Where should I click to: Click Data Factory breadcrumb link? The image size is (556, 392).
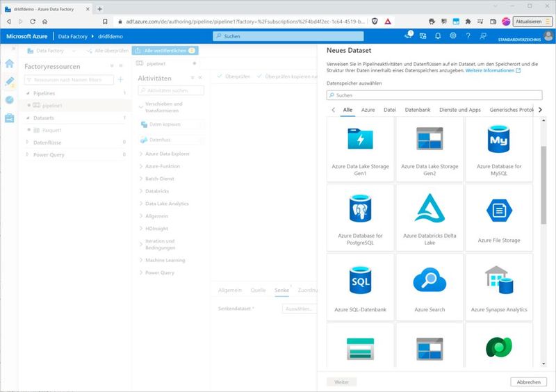coord(72,36)
